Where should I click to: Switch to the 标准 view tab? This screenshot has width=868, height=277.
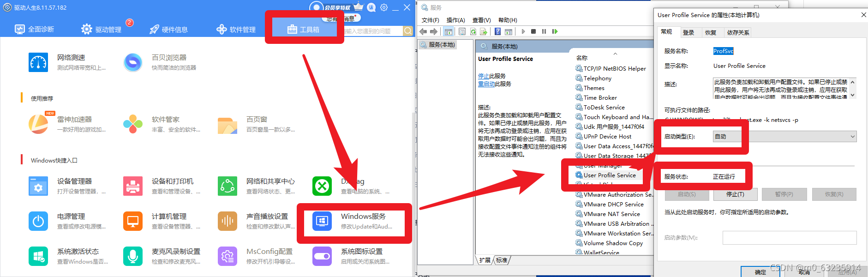tap(502, 260)
